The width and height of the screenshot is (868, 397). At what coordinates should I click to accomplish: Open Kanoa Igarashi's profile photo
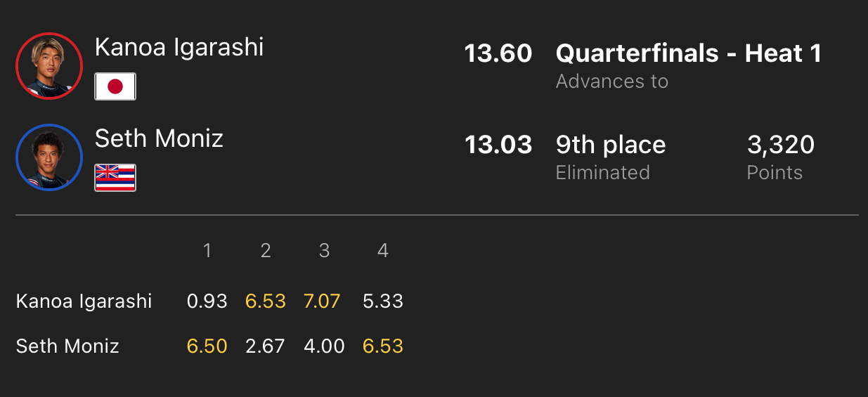49,66
